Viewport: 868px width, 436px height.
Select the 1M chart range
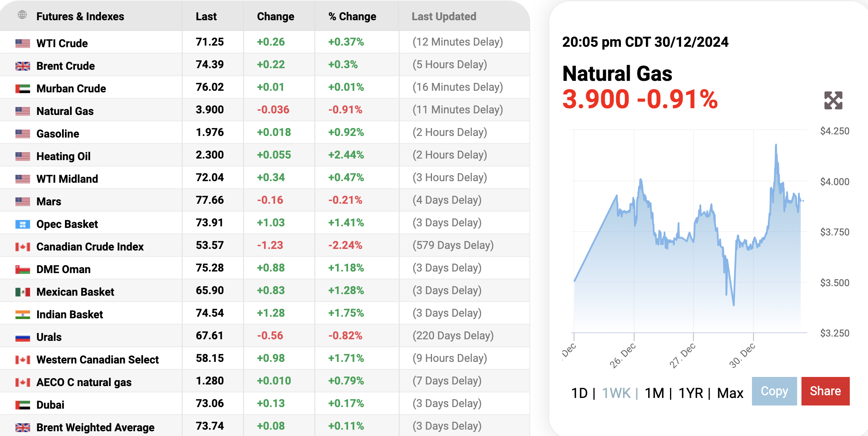click(654, 393)
